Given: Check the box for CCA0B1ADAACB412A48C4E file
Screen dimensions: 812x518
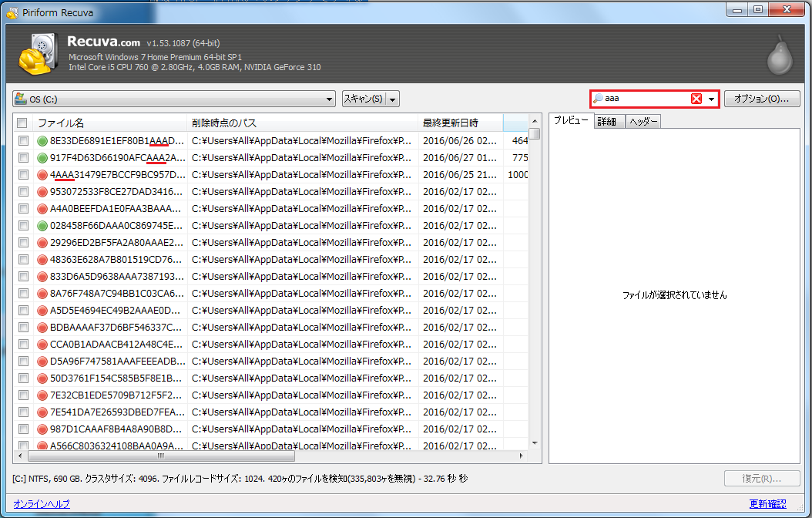Looking at the screenshot, I should click(x=23, y=345).
